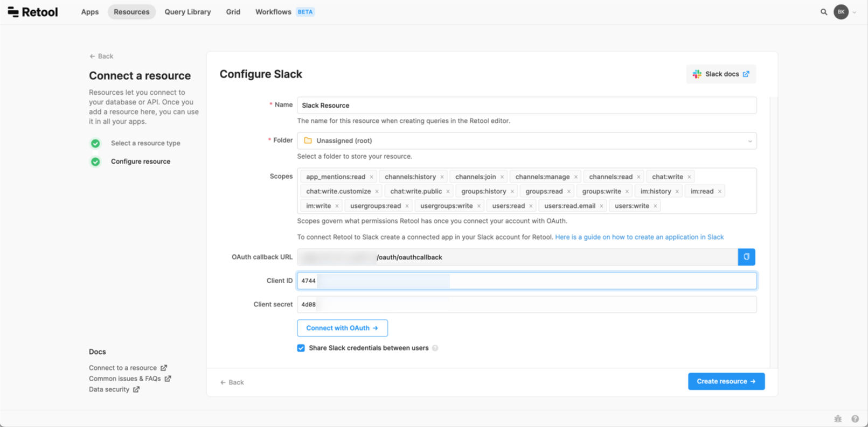This screenshot has height=427, width=868.
Task: Remove the chat:write scope
Action: pos(689,177)
